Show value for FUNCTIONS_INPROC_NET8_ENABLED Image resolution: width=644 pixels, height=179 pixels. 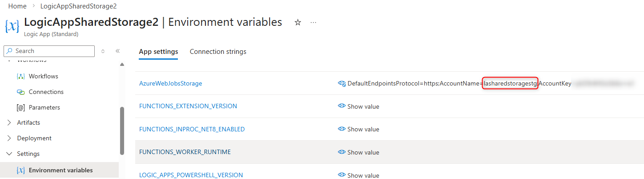(x=358, y=129)
